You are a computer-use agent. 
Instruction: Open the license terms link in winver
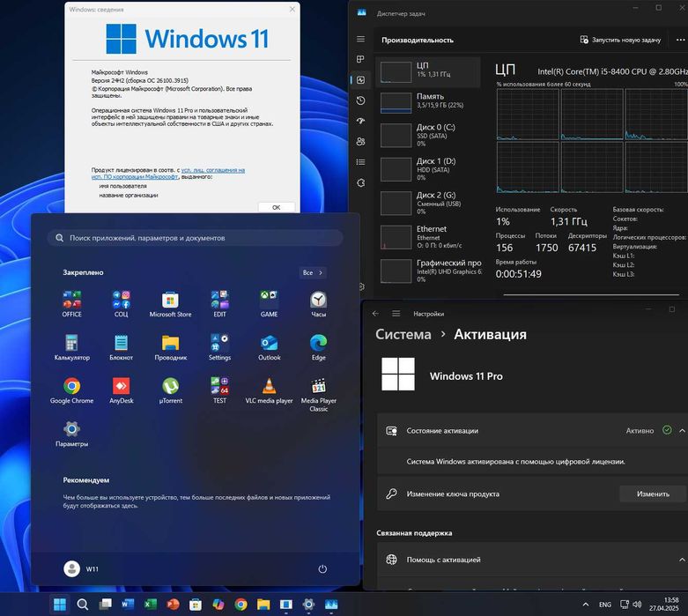[168, 174]
